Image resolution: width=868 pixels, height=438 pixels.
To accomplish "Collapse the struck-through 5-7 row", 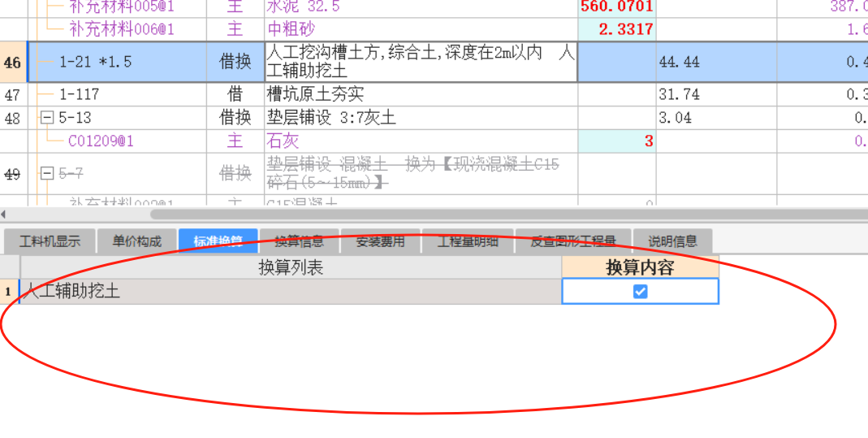I will [x=47, y=173].
